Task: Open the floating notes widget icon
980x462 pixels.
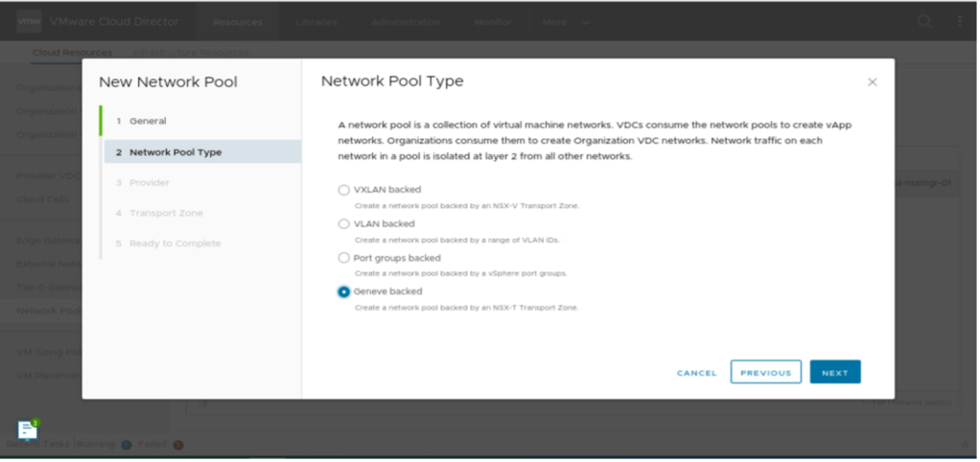Action: (x=28, y=430)
